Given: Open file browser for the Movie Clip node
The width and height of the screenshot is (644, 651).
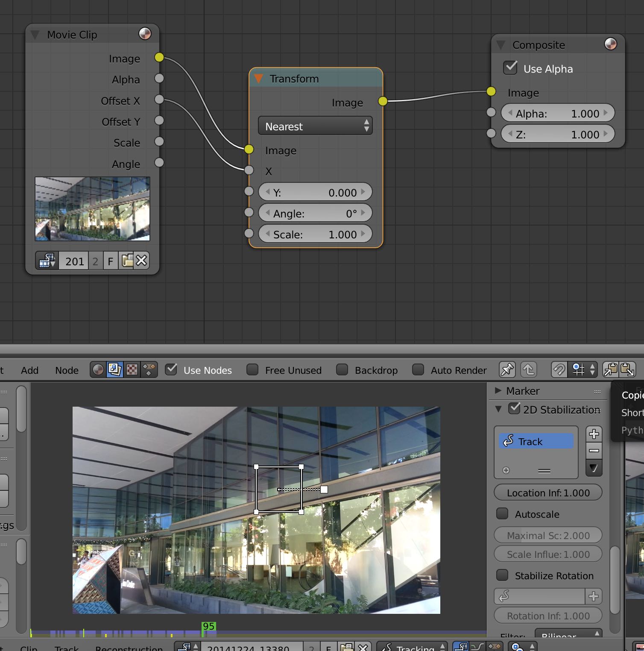Looking at the screenshot, I should pyautogui.click(x=128, y=261).
